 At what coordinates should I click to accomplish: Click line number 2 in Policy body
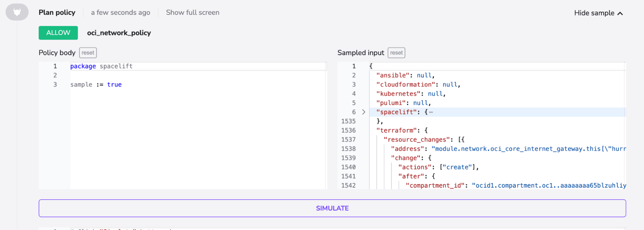55,75
